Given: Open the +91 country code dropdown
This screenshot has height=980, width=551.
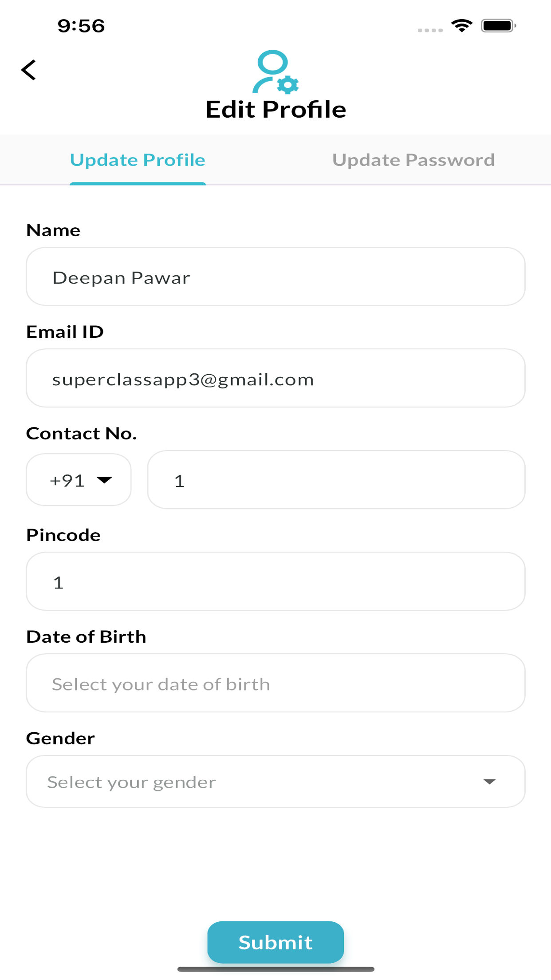Looking at the screenshot, I should coord(79,480).
